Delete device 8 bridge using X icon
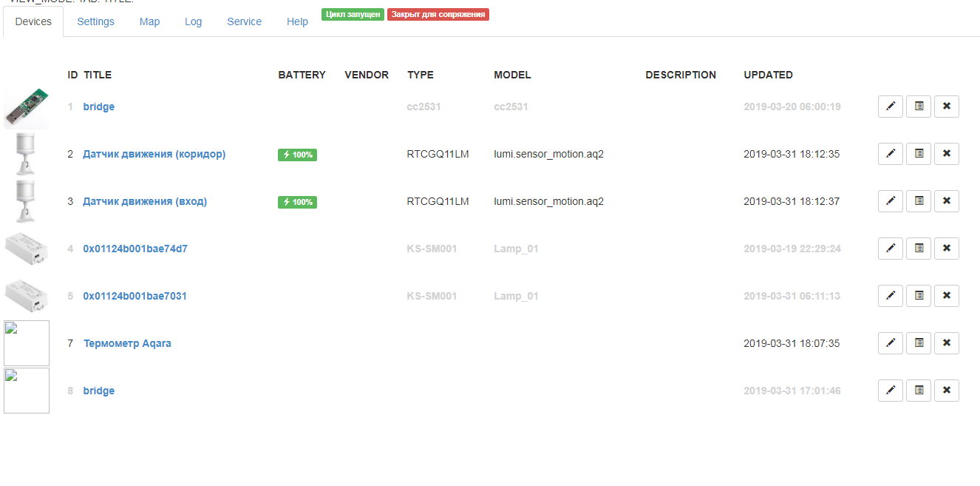980x486 pixels. coord(947,391)
